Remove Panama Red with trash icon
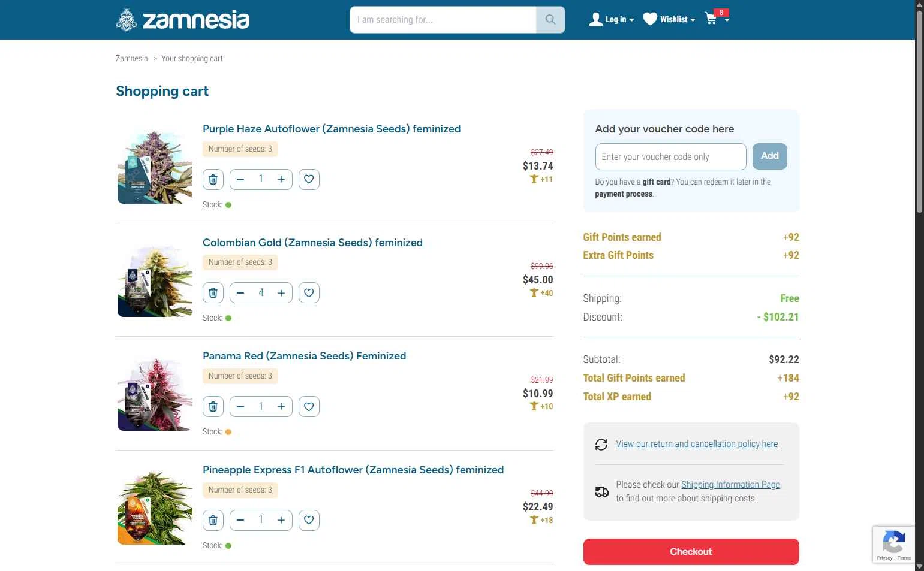This screenshot has height=571, width=924. pos(213,407)
